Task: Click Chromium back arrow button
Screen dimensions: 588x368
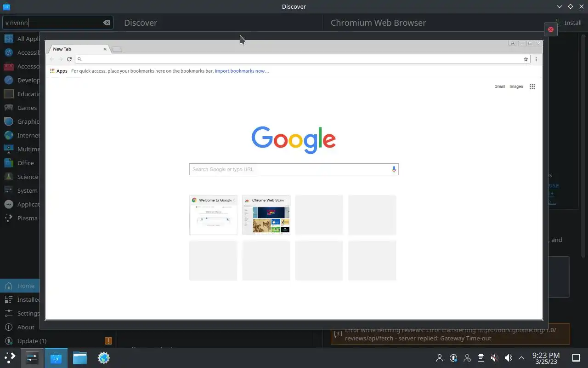Action: pos(52,59)
